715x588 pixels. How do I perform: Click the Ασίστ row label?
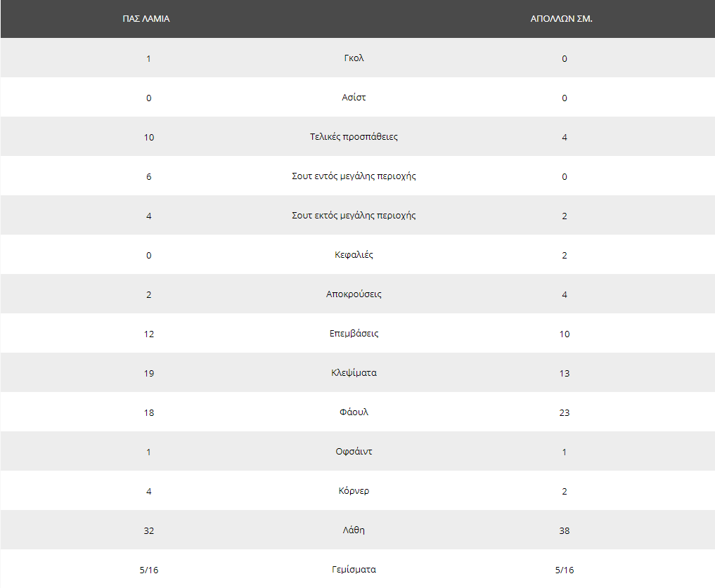click(354, 97)
